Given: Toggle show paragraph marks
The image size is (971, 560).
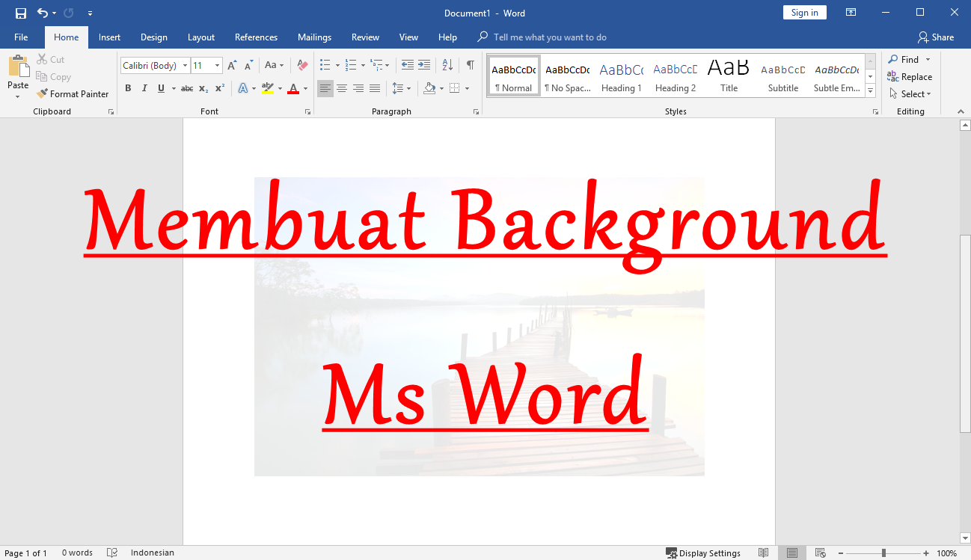Looking at the screenshot, I should point(470,65).
